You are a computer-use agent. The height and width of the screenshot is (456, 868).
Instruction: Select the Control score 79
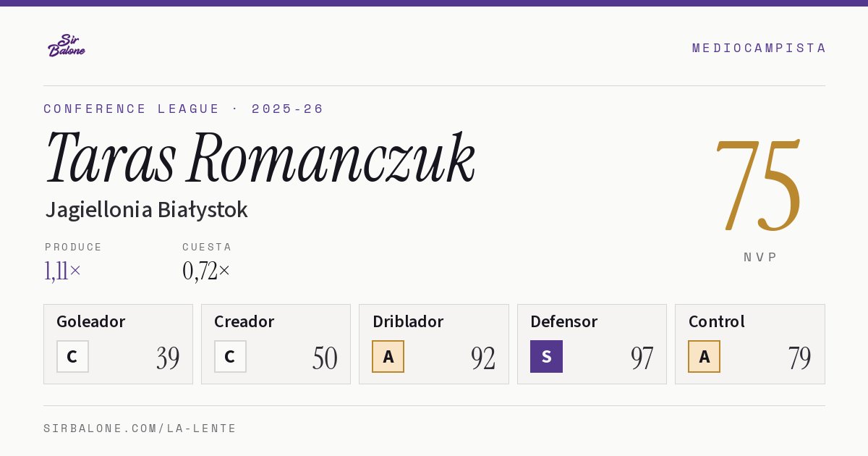[799, 358]
